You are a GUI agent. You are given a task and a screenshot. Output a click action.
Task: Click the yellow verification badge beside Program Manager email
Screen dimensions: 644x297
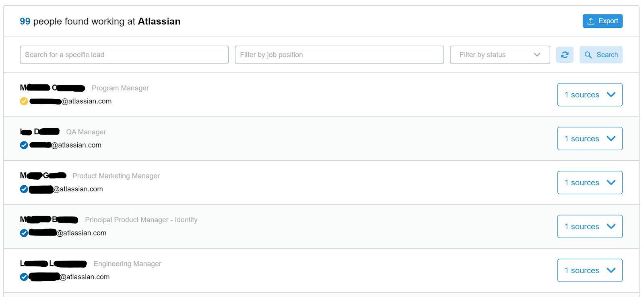[24, 101]
